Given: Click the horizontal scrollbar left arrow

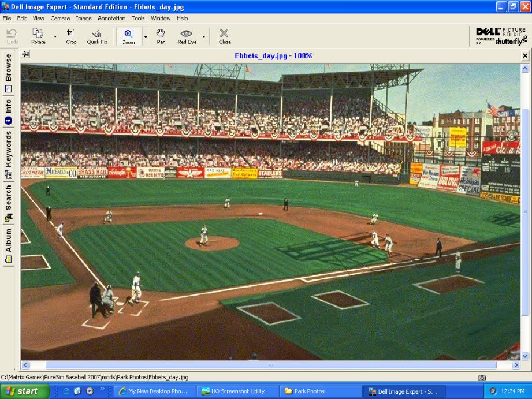Looking at the screenshot, I should [25, 365].
